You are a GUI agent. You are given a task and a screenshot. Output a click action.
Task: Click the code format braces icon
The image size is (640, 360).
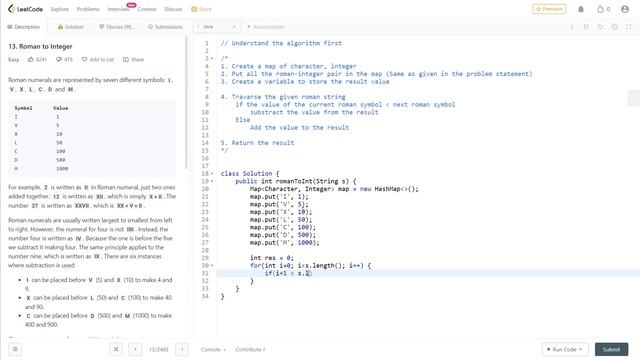586,27
